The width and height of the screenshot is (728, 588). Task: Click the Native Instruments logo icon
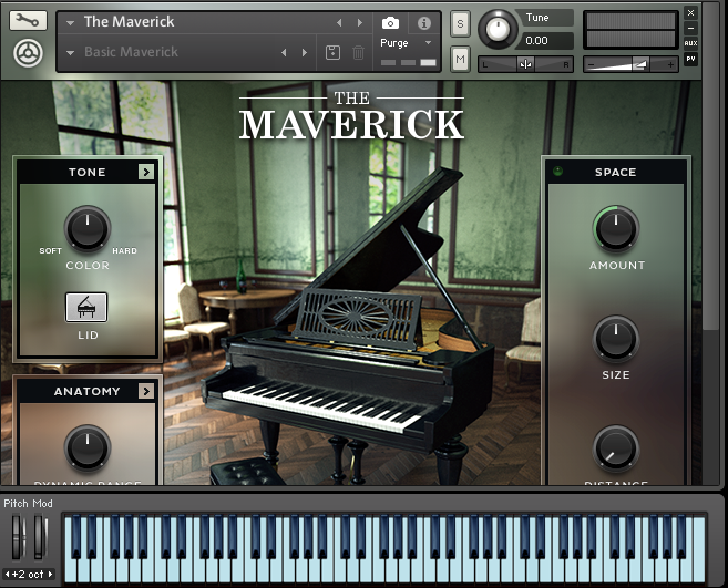(x=28, y=54)
